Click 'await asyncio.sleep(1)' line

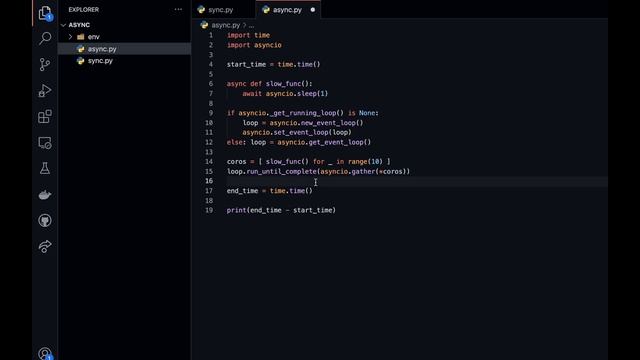pyautogui.click(x=285, y=94)
